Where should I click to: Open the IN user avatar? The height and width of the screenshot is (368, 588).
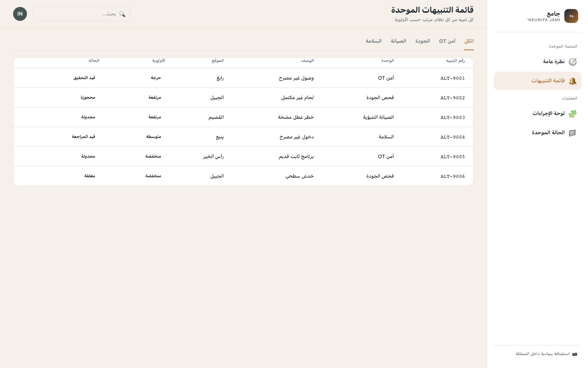[x=20, y=14]
